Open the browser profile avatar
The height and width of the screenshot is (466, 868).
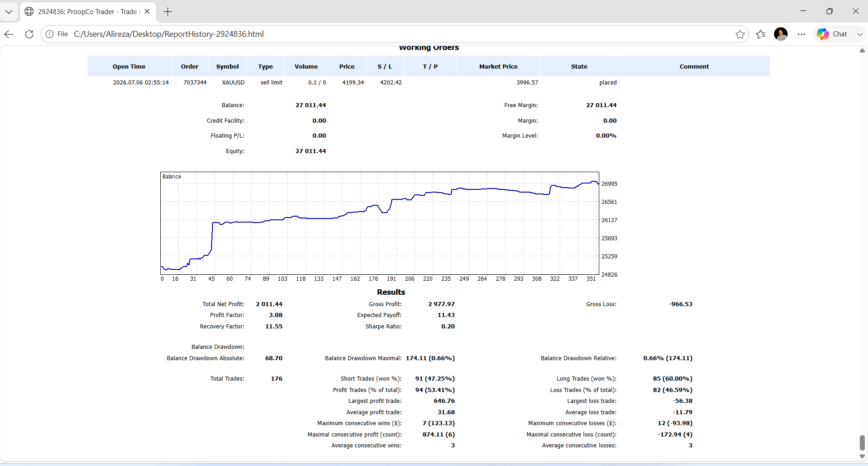tap(781, 34)
